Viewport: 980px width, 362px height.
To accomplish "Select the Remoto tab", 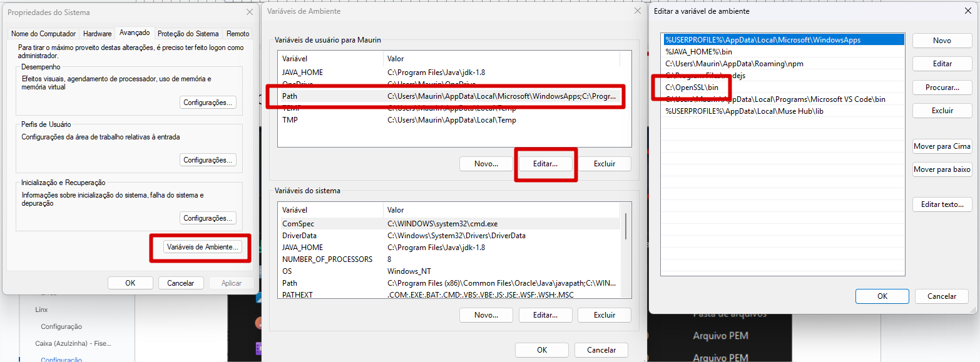I will [x=237, y=34].
